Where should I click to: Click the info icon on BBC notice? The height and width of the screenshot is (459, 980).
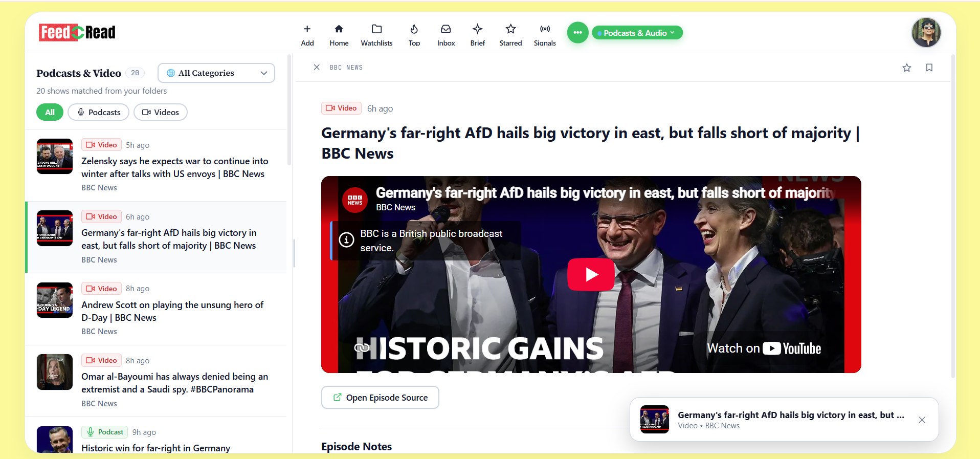point(346,239)
